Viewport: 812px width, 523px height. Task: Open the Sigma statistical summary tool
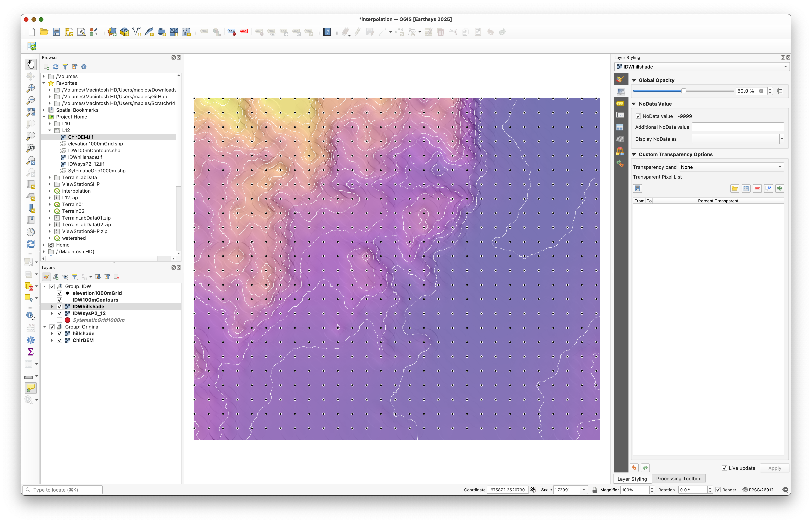pyautogui.click(x=31, y=352)
